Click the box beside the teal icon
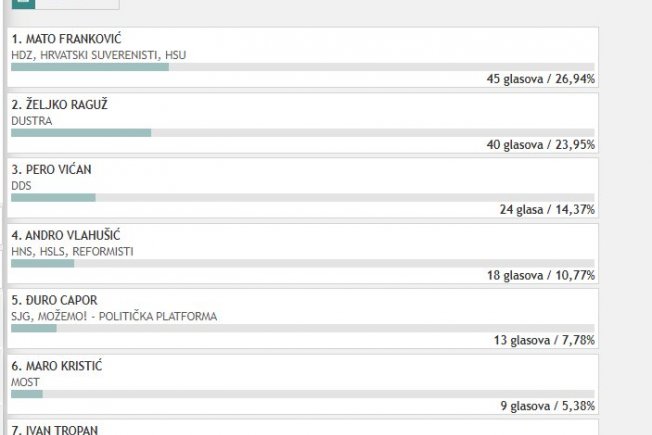 [x=77, y=4]
